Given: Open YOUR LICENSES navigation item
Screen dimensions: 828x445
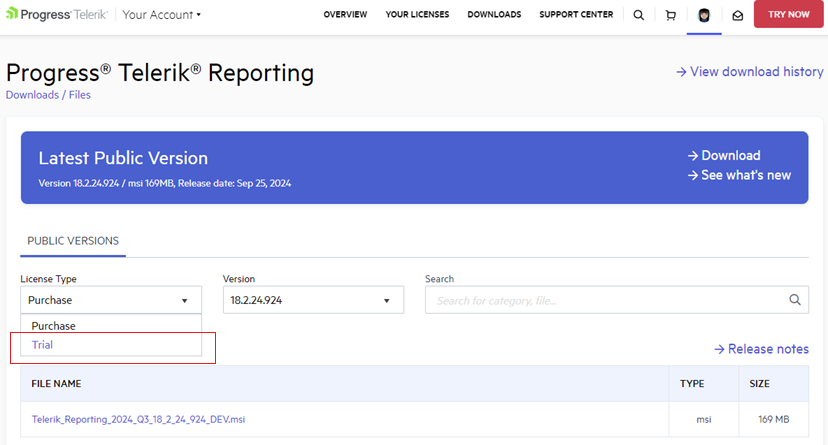Looking at the screenshot, I should coord(417,15).
